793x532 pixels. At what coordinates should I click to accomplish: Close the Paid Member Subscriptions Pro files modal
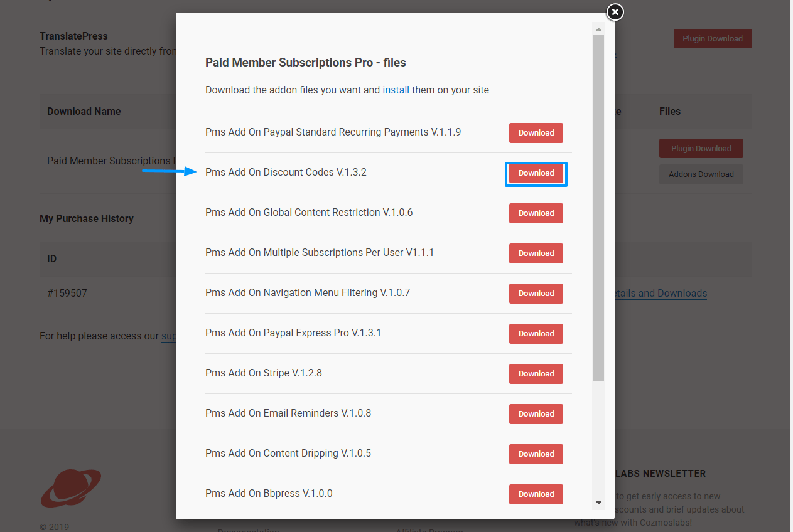point(615,12)
